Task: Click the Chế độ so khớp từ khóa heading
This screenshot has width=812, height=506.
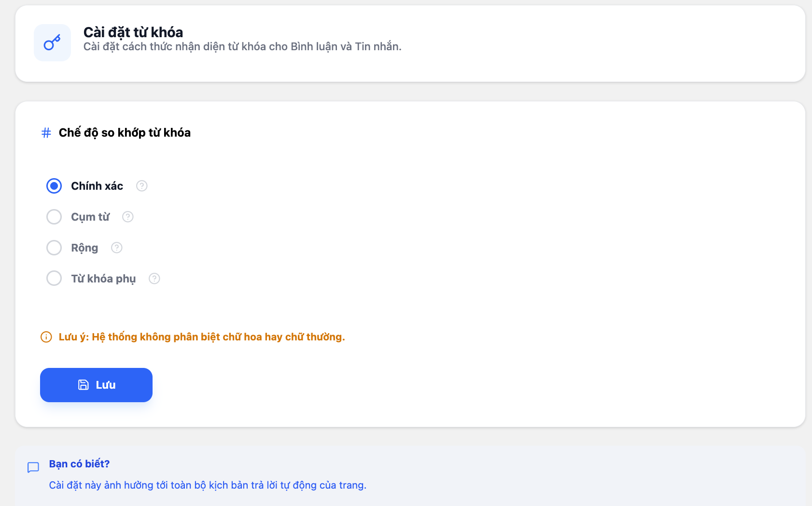Action: point(125,133)
